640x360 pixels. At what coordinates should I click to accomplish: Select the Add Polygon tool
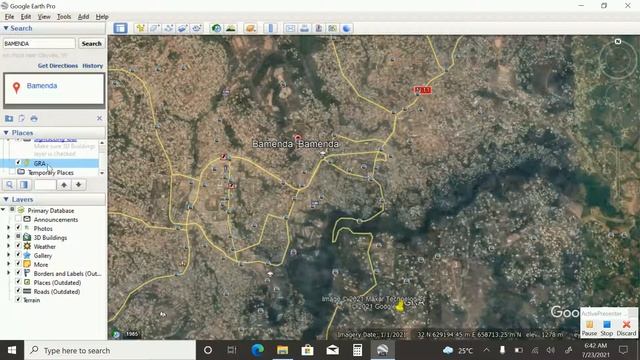[154, 28]
